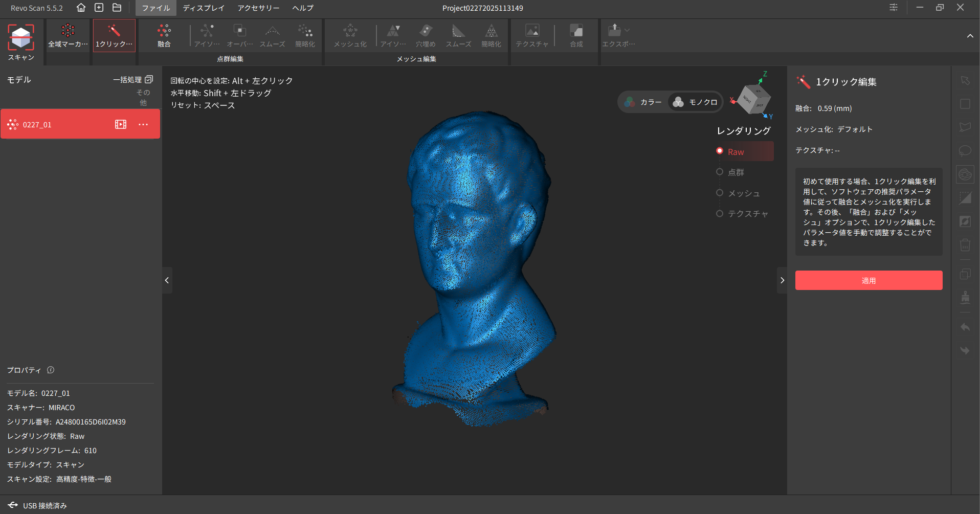Click the Scan (スキャン) icon
The width and height of the screenshot is (980, 514).
point(21,38)
